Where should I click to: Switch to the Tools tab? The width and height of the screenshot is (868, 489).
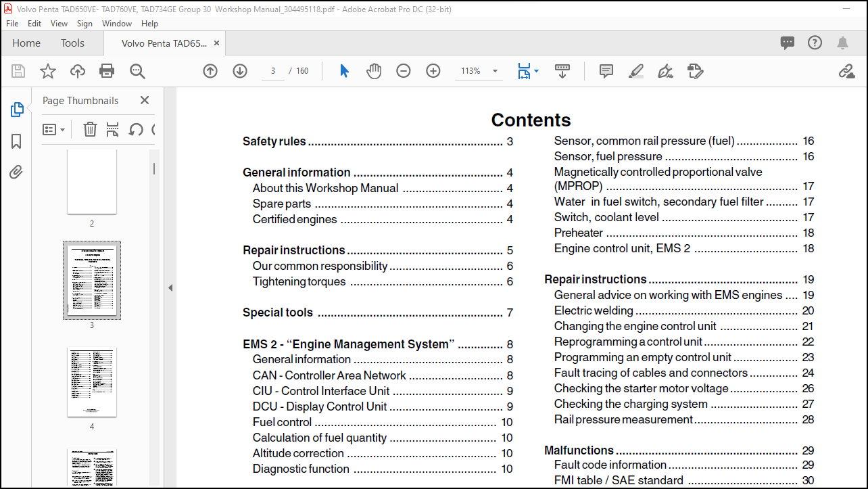(72, 43)
